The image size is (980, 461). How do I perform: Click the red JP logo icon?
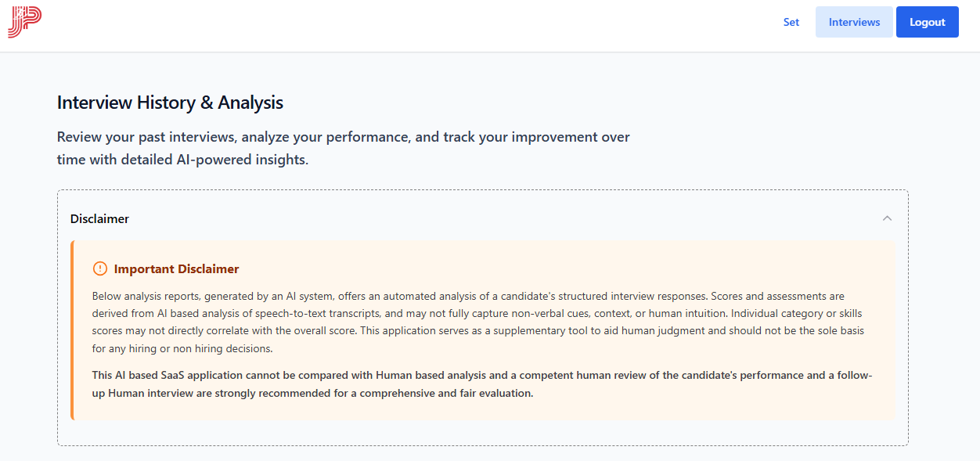point(23,22)
